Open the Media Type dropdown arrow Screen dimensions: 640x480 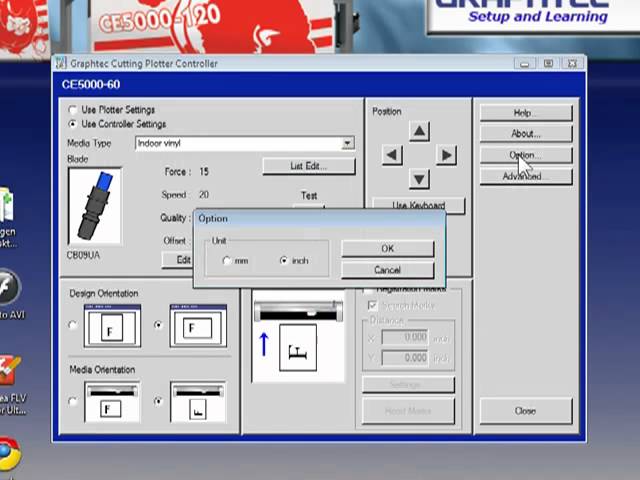347,143
